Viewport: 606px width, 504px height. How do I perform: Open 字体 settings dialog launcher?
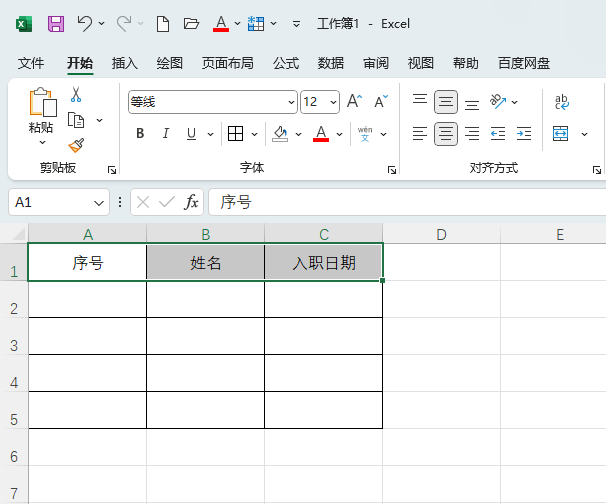pos(392,170)
